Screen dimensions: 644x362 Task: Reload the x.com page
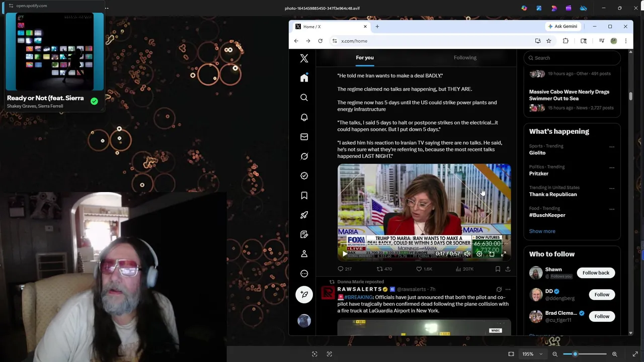pyautogui.click(x=320, y=41)
